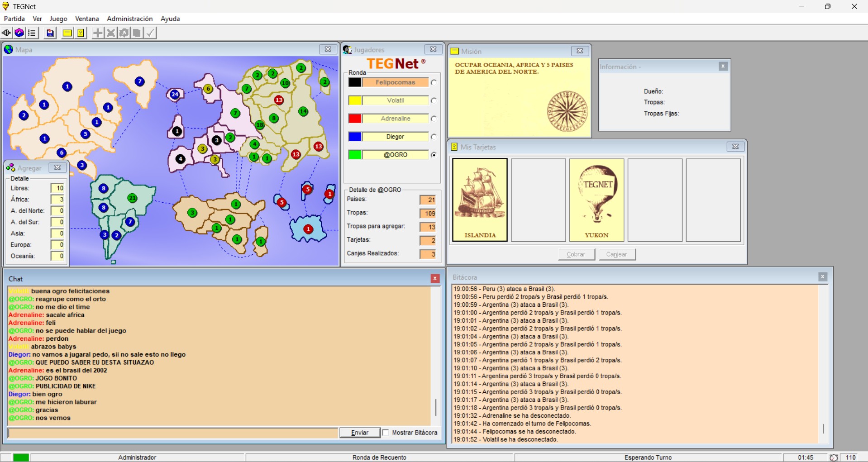Viewport: 868px width, 462px height.
Task: Show mission with yellow card toolbar icon
Action: (67, 33)
